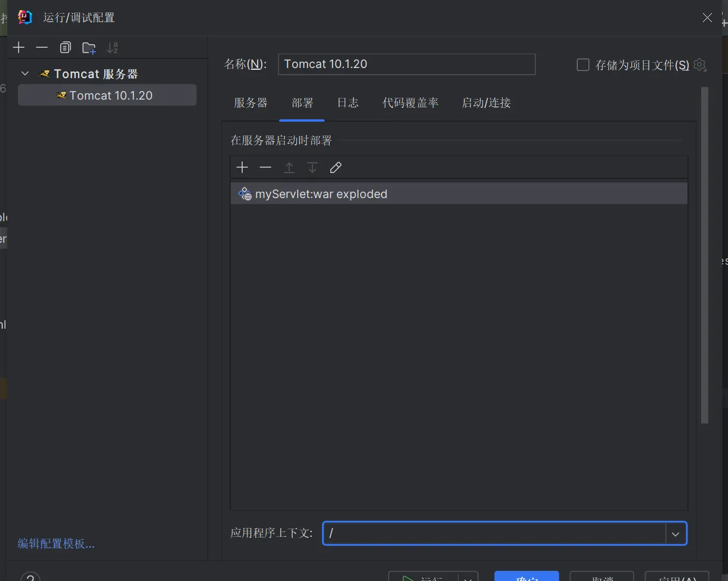This screenshot has height=581, width=728.
Task: Collapse the Tomcat 服务器 tree node
Action: 25,74
